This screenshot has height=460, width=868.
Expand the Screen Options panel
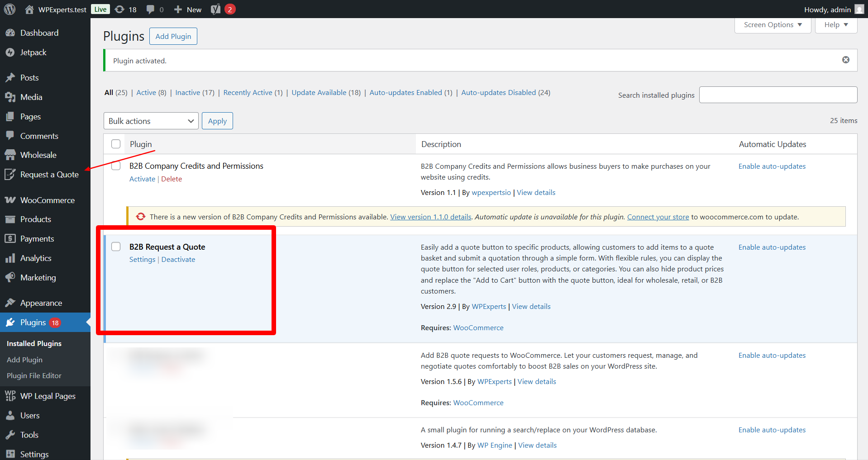(772, 24)
